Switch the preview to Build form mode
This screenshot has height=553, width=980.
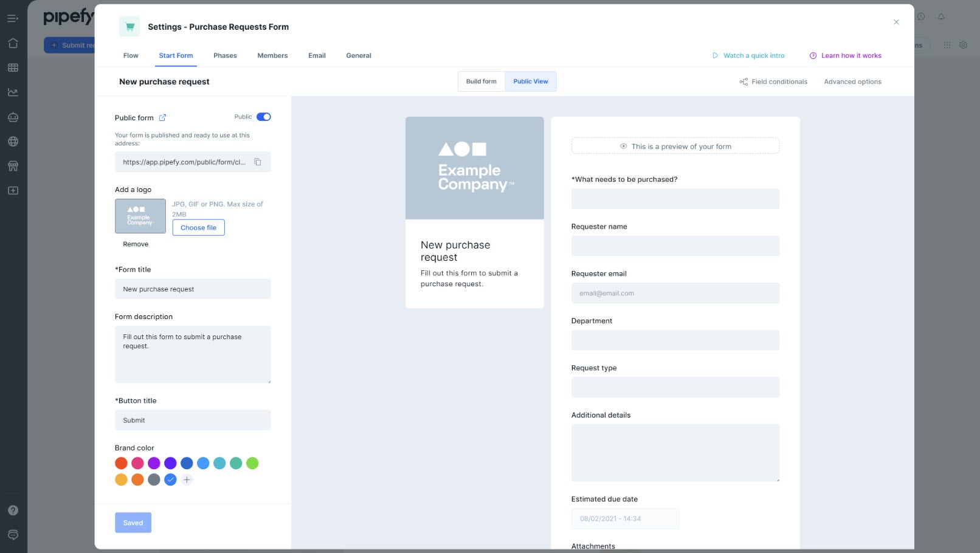tap(481, 81)
